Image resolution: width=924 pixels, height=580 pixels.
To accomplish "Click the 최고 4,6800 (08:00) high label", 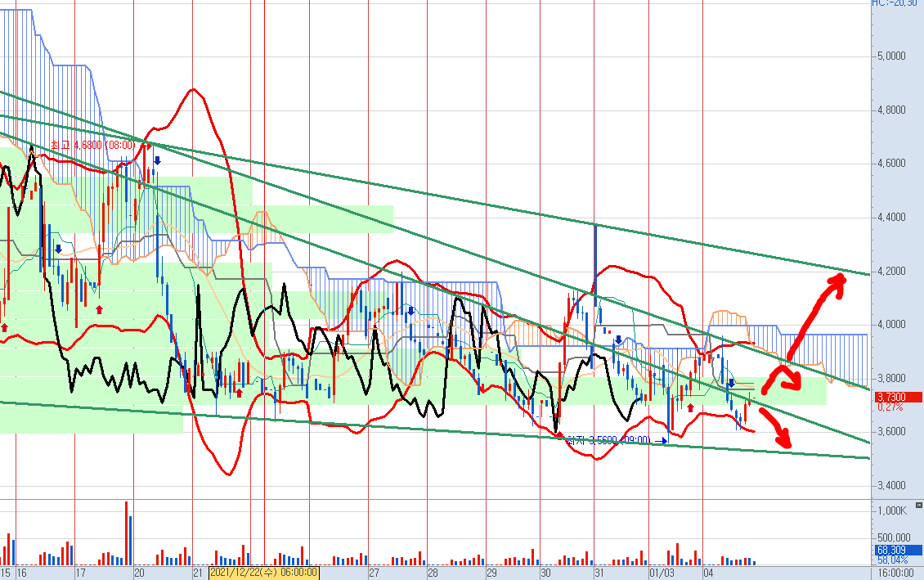I will click(92, 145).
